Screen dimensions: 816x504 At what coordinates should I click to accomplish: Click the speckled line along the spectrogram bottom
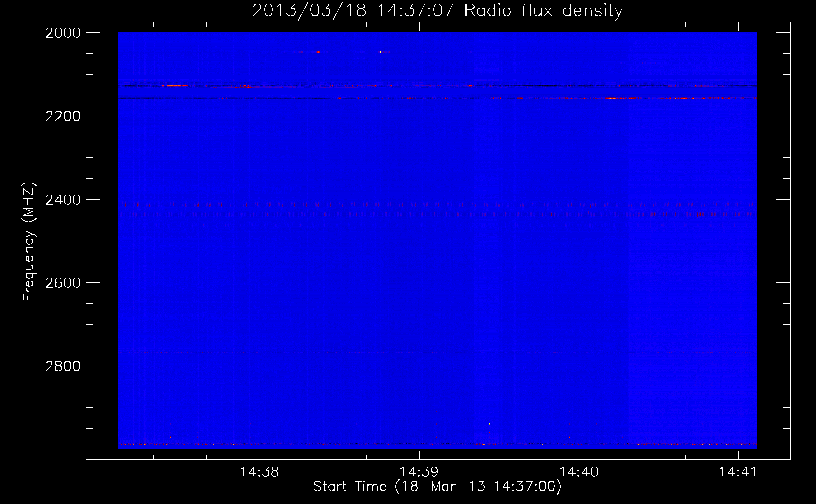(434, 444)
